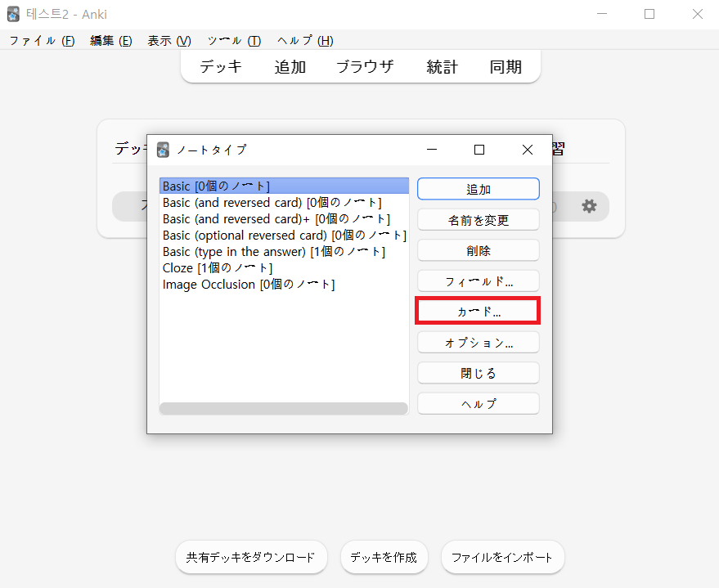Select Basic (and reversed card) [0個のノート]
Viewport: 719px width, 588px height.
[x=284, y=203]
